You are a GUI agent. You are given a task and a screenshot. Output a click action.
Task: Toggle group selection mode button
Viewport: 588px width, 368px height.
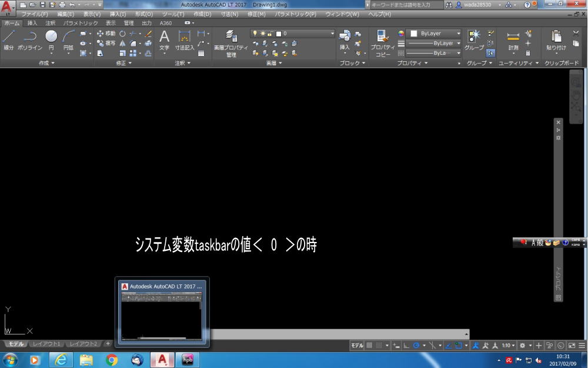click(490, 53)
